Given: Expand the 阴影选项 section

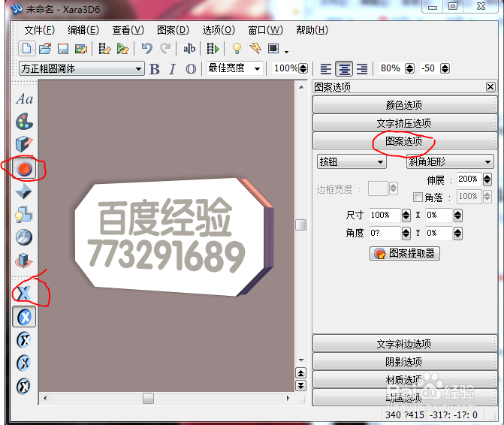Looking at the screenshot, I should 404,362.
